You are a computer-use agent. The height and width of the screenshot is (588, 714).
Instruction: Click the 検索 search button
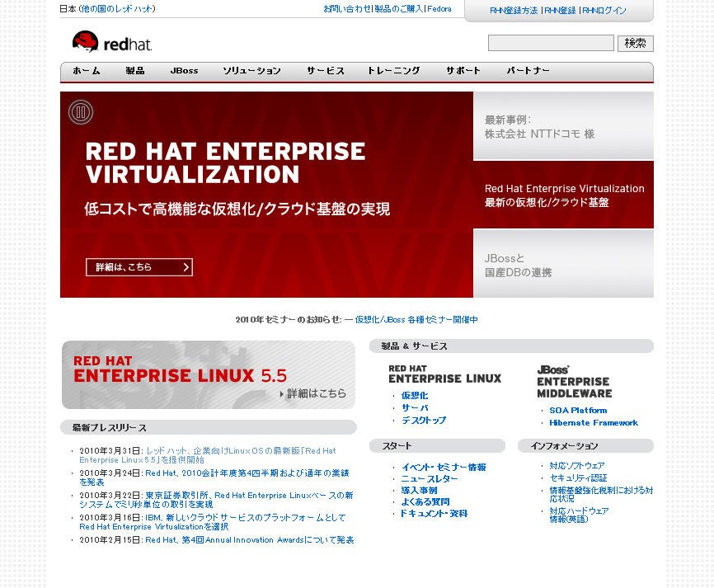[635, 43]
